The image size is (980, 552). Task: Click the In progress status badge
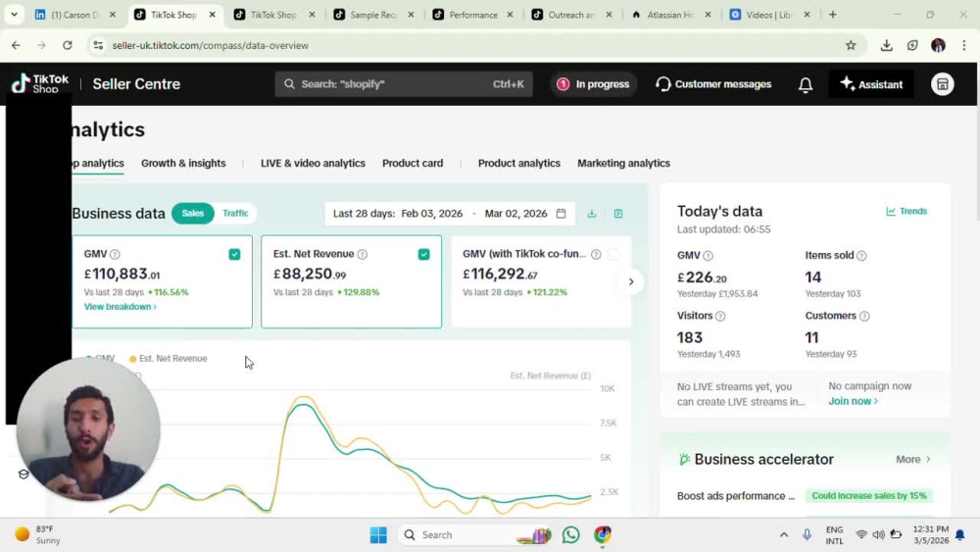(x=593, y=84)
